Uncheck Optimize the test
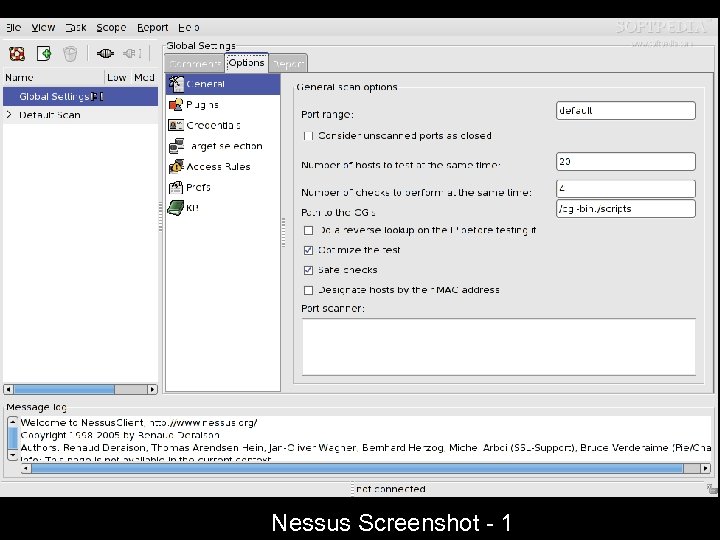Screen dimensions: 720x540 [309, 250]
